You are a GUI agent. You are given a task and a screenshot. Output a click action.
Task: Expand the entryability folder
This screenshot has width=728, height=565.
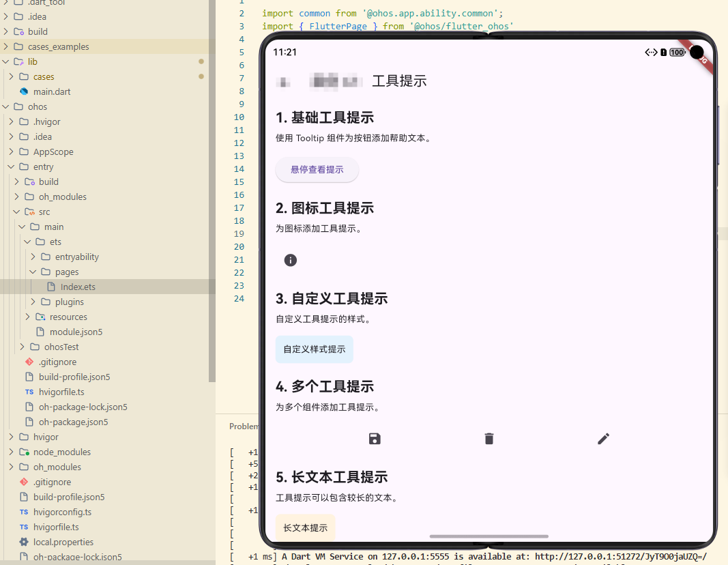click(x=33, y=257)
